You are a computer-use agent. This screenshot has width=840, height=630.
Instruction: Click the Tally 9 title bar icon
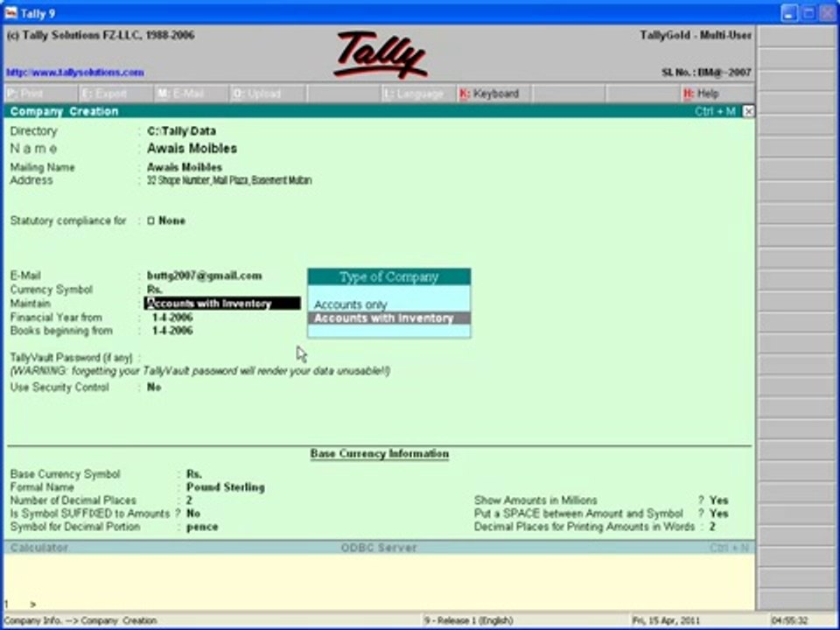(10, 13)
